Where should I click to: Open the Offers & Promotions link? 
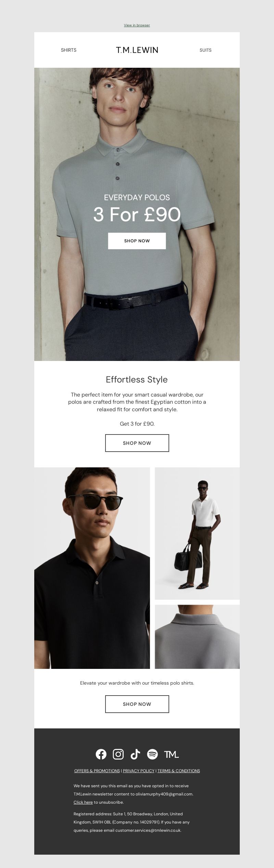click(x=97, y=771)
